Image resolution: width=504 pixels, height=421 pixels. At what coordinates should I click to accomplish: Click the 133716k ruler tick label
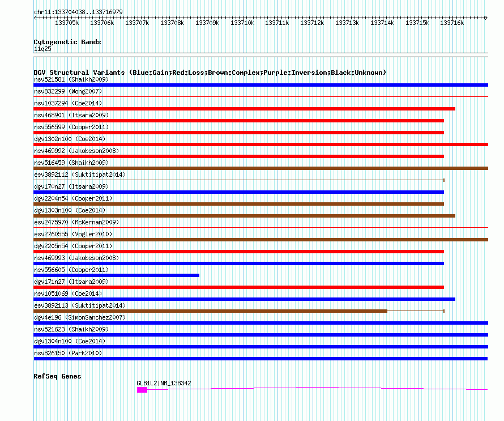click(452, 23)
